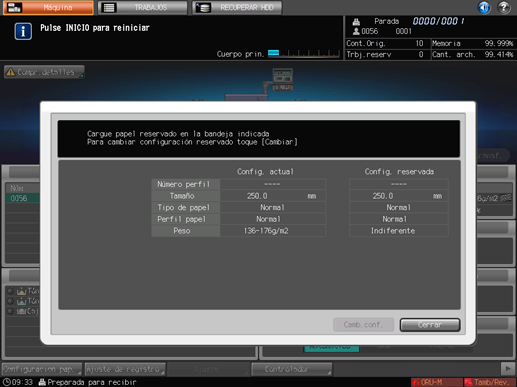Viewport: 517px width, 387px height.
Task: Click the Cont.Orig. counter value
Action: 419,43
